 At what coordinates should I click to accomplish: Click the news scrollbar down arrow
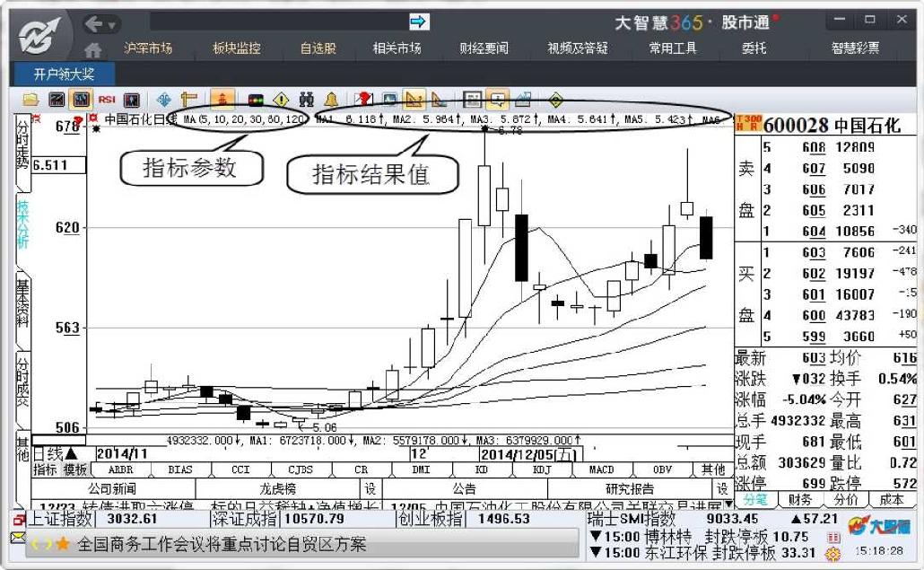[x=729, y=504]
